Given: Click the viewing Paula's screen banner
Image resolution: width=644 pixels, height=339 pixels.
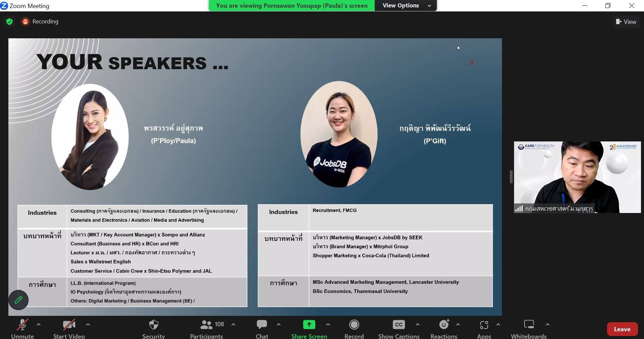Looking at the screenshot, I should (x=292, y=5).
